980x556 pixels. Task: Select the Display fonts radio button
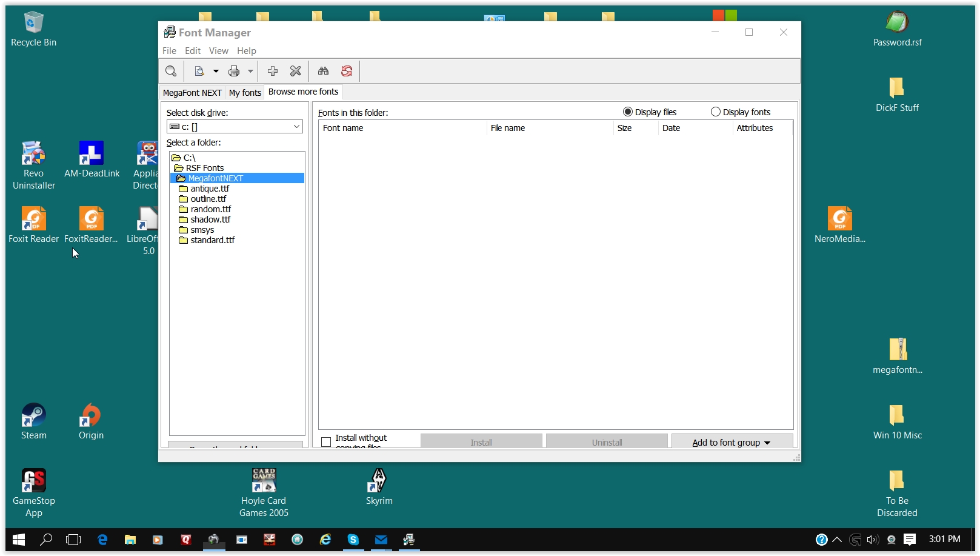(x=716, y=112)
